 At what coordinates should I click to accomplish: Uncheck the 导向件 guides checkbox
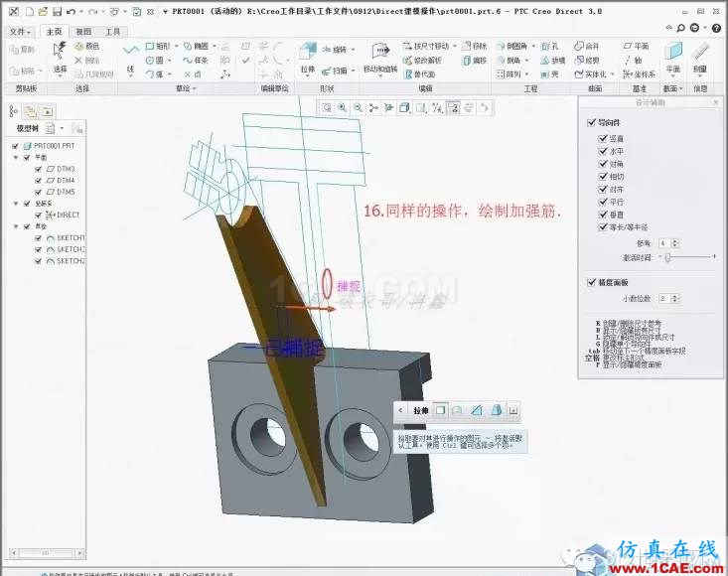point(591,122)
